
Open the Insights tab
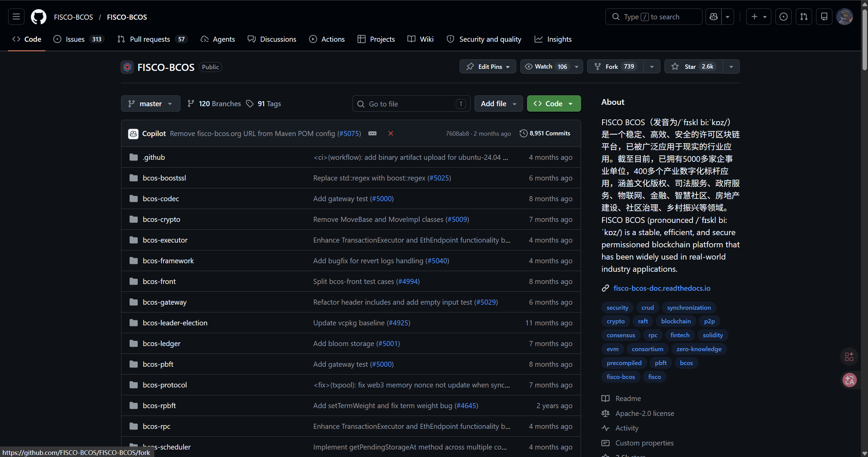click(x=553, y=39)
